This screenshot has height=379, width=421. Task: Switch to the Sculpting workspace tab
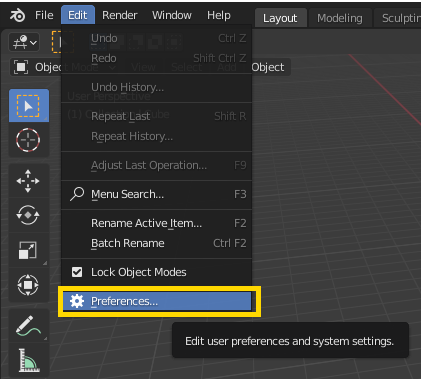tap(398, 18)
